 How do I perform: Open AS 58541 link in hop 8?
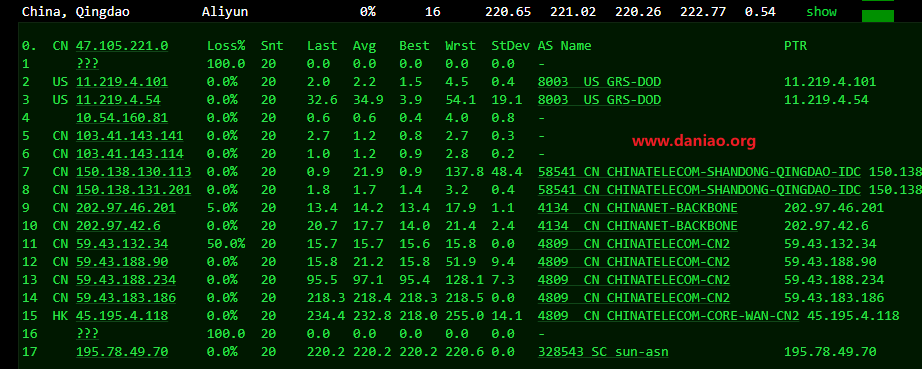click(699, 190)
